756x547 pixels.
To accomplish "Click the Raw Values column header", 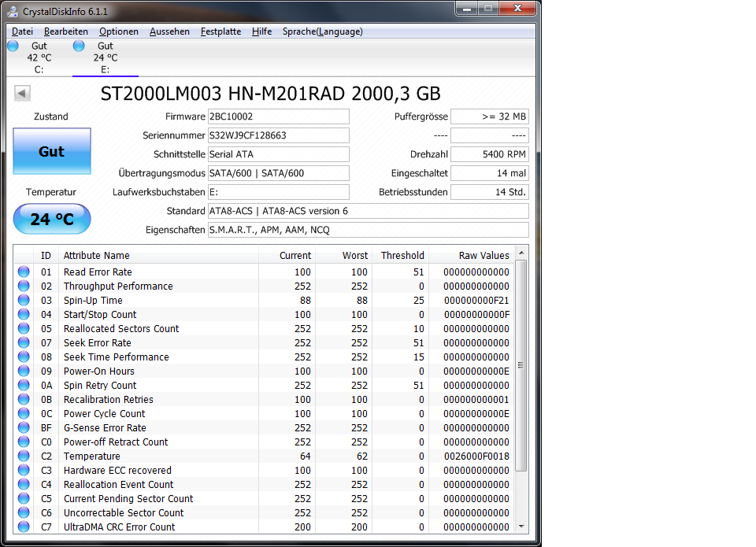I will pyautogui.click(x=472, y=256).
